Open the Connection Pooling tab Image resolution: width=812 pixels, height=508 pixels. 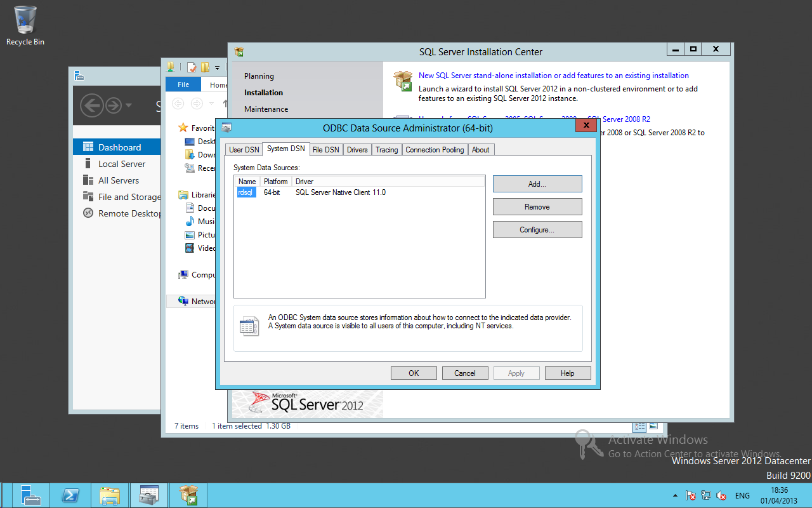point(435,150)
